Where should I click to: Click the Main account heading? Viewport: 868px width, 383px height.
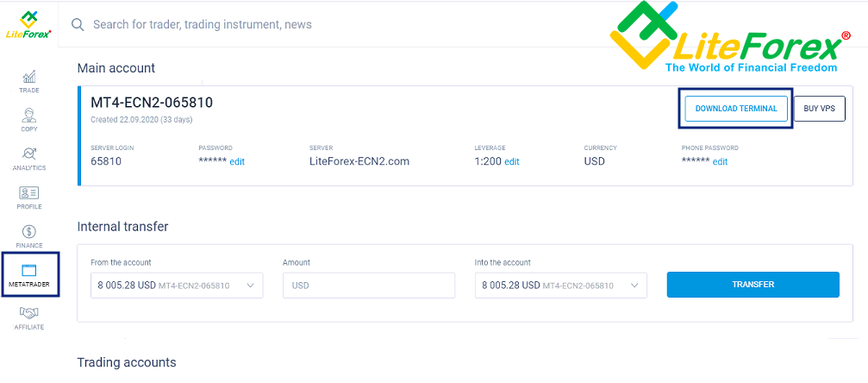[x=116, y=68]
